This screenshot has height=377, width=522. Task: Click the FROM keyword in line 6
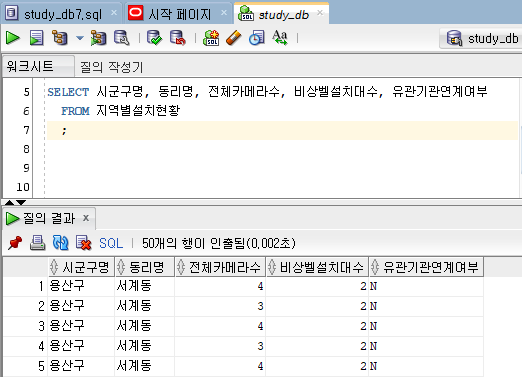(x=75, y=111)
